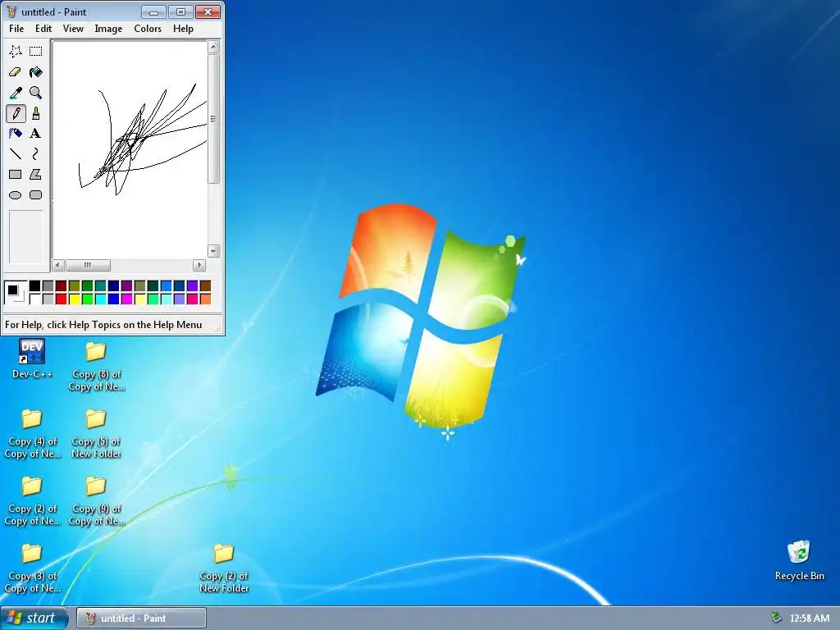Screen dimensions: 840x630
Task: Select the rectangular Select tool
Action: pyautogui.click(x=36, y=52)
